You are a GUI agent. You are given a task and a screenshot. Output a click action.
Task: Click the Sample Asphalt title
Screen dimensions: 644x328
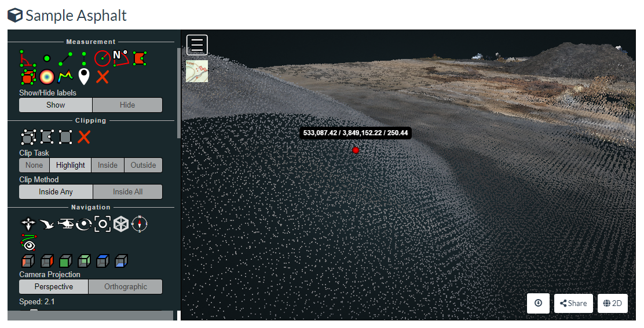tap(76, 16)
